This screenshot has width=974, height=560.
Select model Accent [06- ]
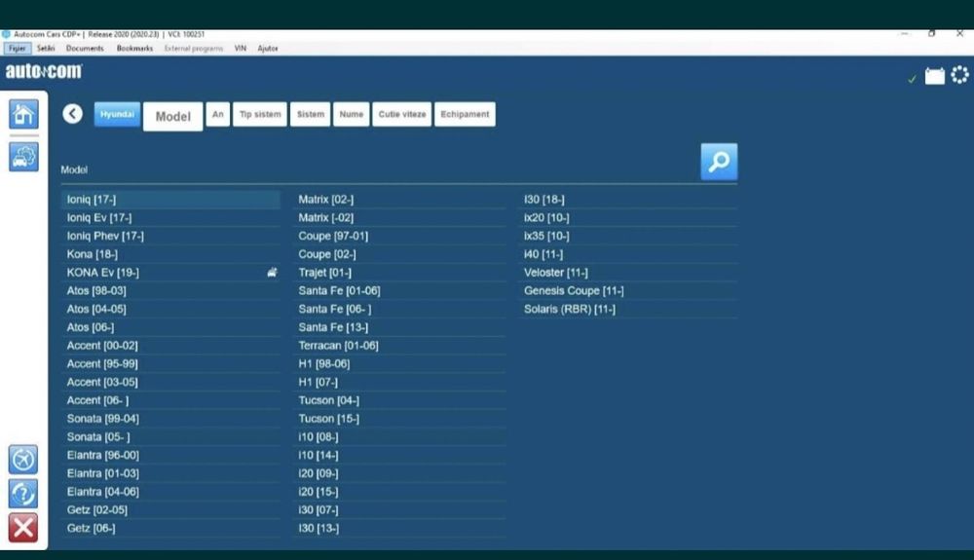(x=170, y=400)
